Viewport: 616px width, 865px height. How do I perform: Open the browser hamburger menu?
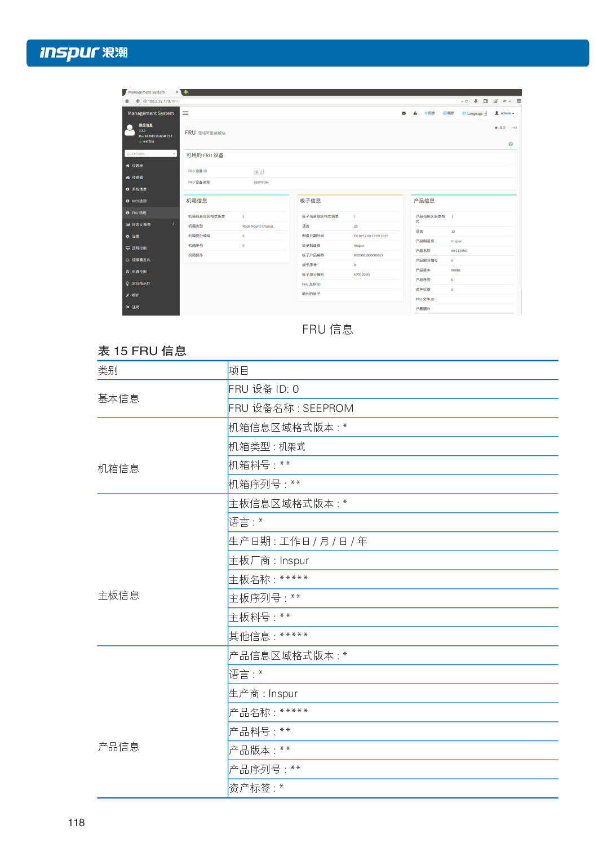518,101
